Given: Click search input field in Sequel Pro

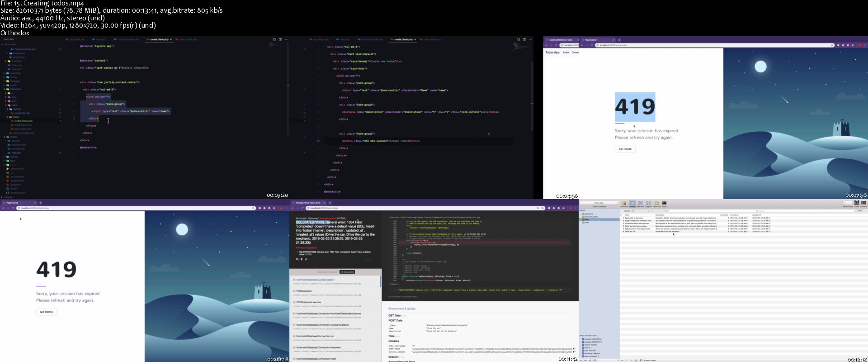Looking at the screenshot, I should tap(761, 211).
